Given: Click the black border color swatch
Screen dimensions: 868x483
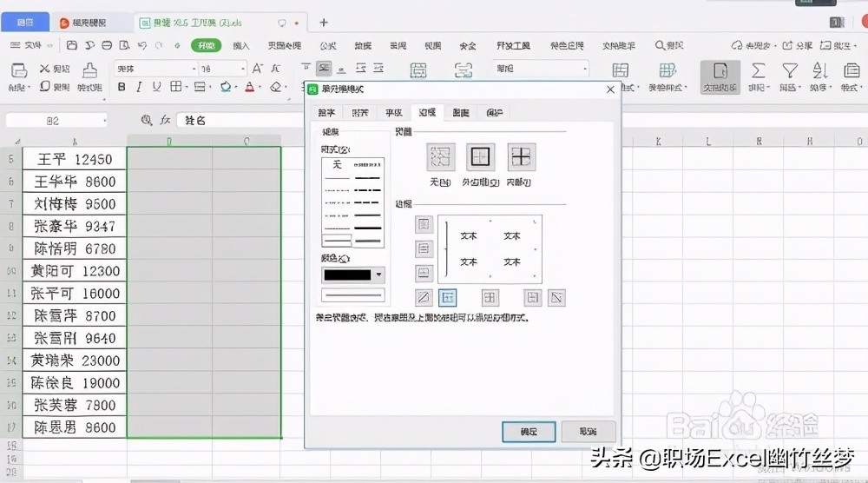Looking at the screenshot, I should pyautogui.click(x=347, y=275).
